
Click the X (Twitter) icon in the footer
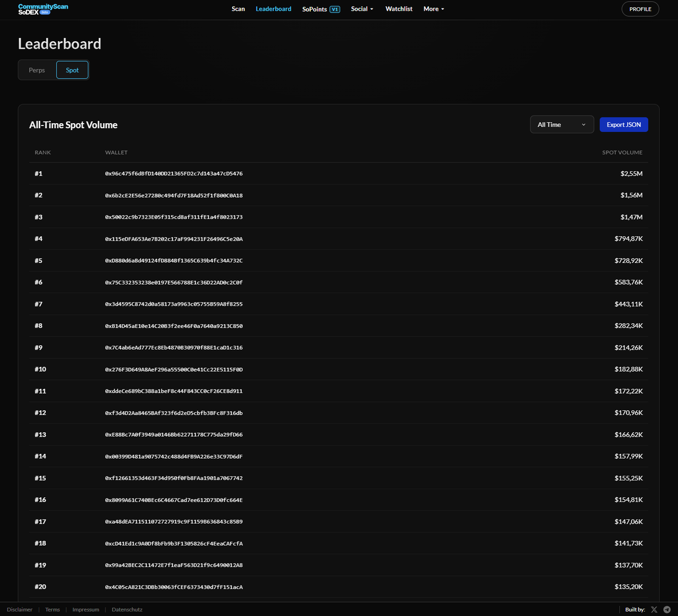[x=654, y=609]
